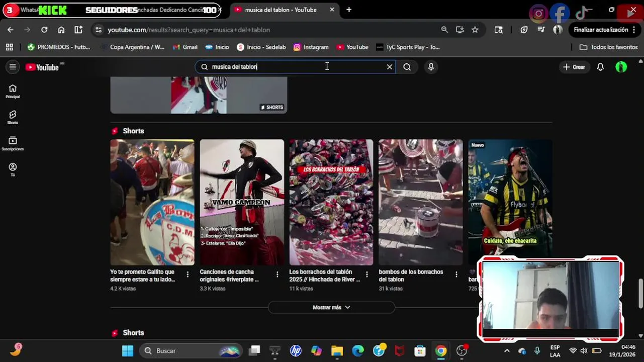Open the PROMIEDOS bookmark

click(59, 47)
